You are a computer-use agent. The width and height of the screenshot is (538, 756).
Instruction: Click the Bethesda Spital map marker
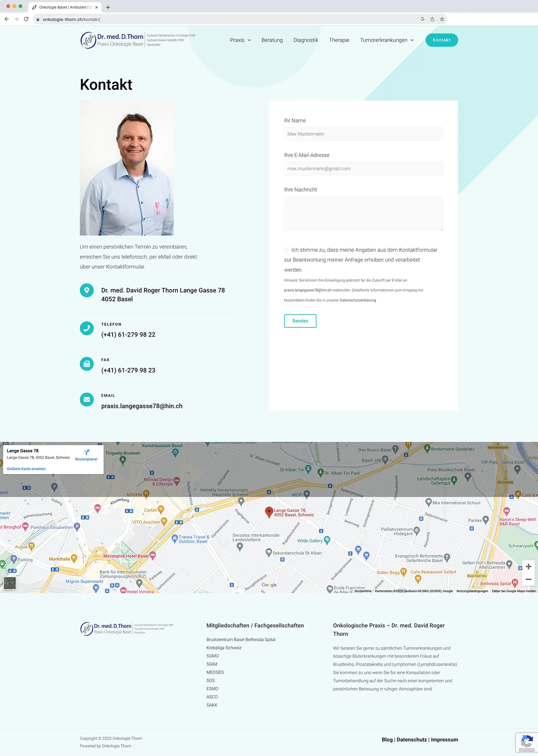[515, 583]
